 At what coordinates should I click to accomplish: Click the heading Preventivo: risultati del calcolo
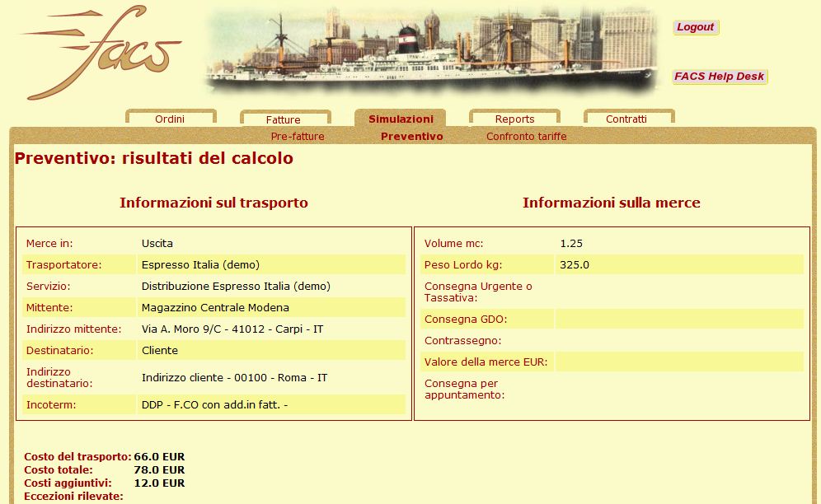[154, 158]
